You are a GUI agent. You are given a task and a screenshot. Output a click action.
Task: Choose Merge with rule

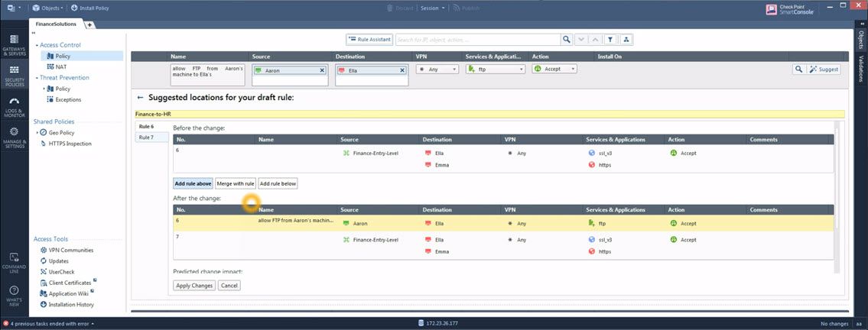(236, 183)
